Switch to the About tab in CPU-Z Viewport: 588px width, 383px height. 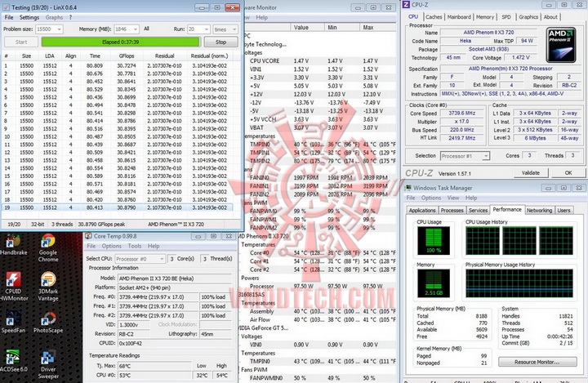pos(550,17)
